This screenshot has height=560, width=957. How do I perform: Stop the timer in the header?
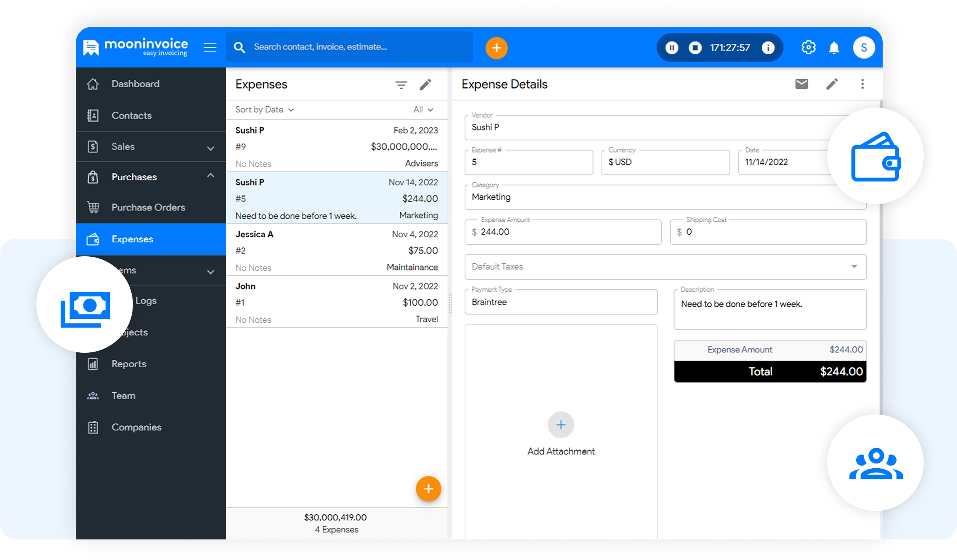pyautogui.click(x=695, y=48)
